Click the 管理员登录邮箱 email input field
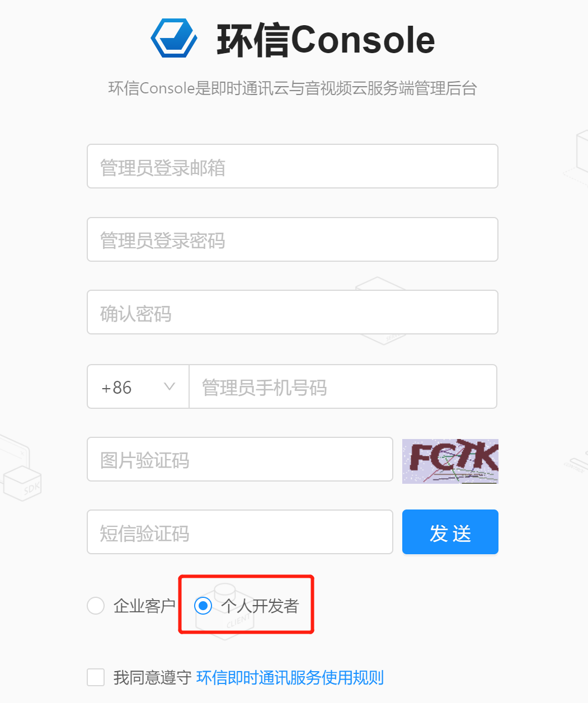 tap(293, 166)
